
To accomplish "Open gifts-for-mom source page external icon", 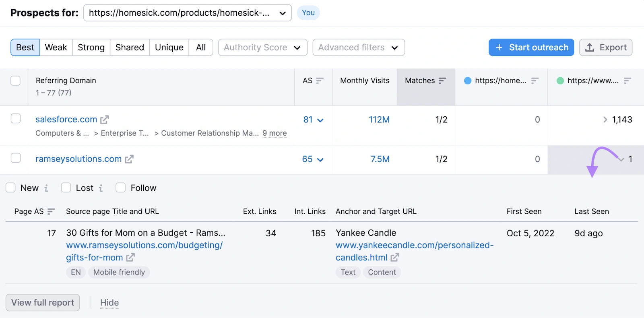I will (x=130, y=257).
